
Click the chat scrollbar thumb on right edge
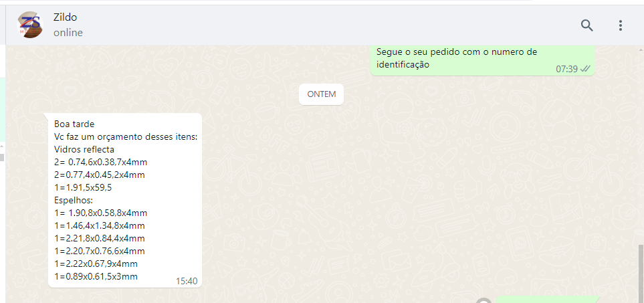pos(641,274)
